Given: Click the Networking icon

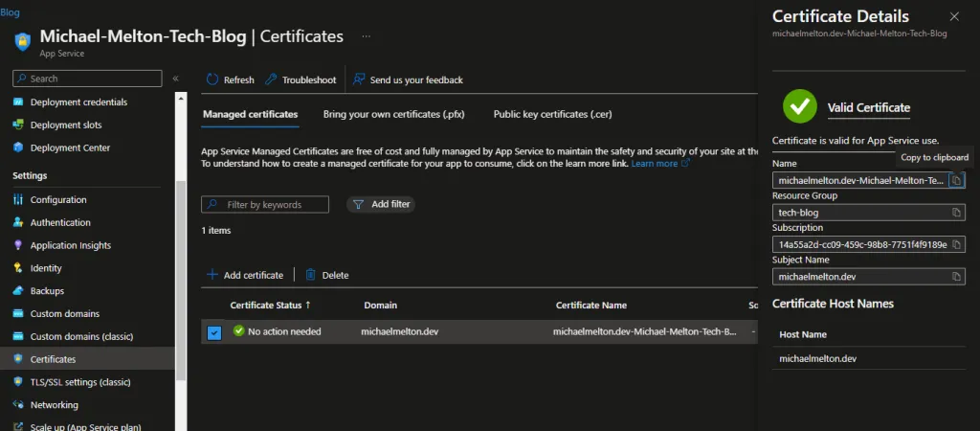Looking at the screenshot, I should pyautogui.click(x=18, y=405).
